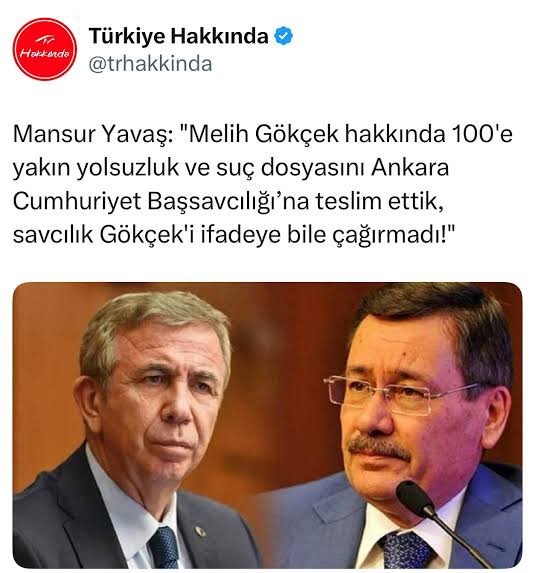Click the lapel pin on dark jacket
Image resolution: width=535 pixels, height=573 pixels.
coord(200,531)
